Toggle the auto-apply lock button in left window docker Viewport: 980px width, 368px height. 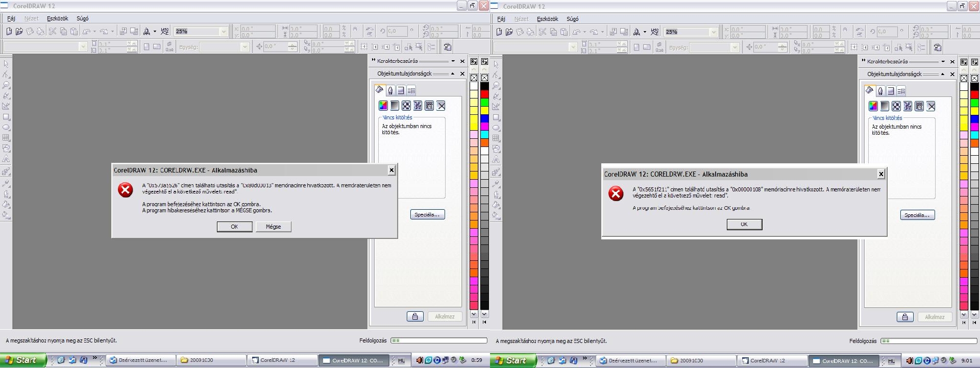pos(415,316)
